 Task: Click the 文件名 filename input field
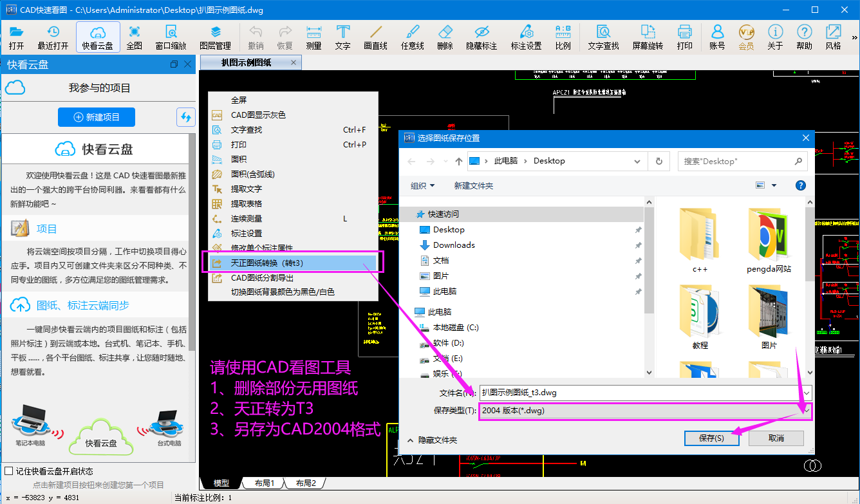tap(640, 392)
